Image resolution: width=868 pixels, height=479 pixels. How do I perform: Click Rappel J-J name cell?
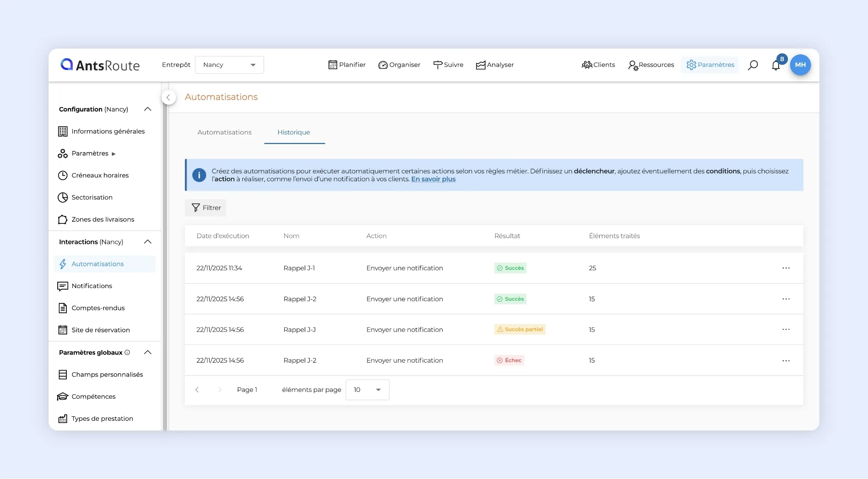pos(299,330)
